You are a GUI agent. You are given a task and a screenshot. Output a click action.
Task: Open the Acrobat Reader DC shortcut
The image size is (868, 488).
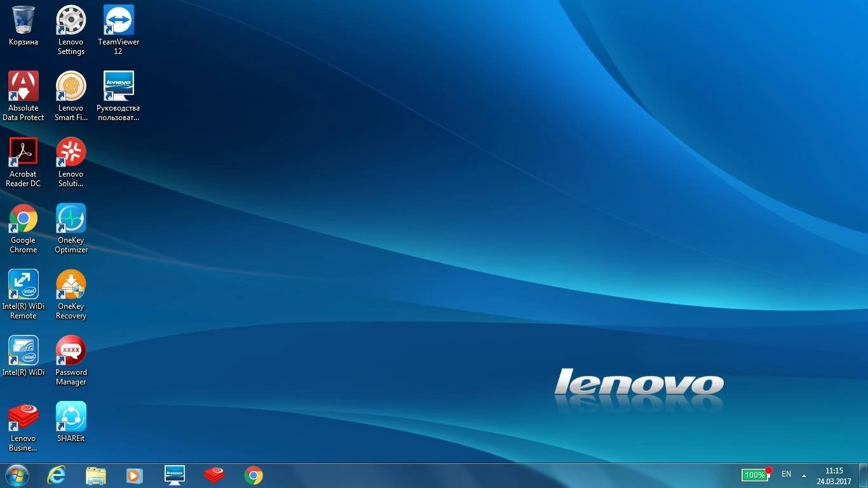coord(24,161)
